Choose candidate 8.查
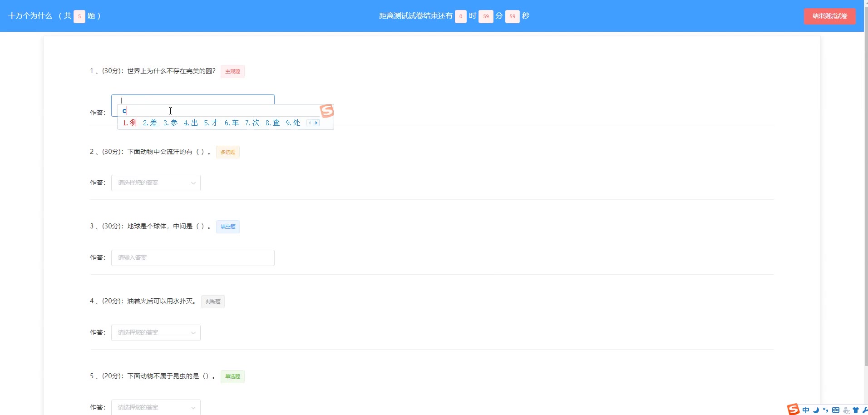The image size is (868, 415). [x=272, y=123]
